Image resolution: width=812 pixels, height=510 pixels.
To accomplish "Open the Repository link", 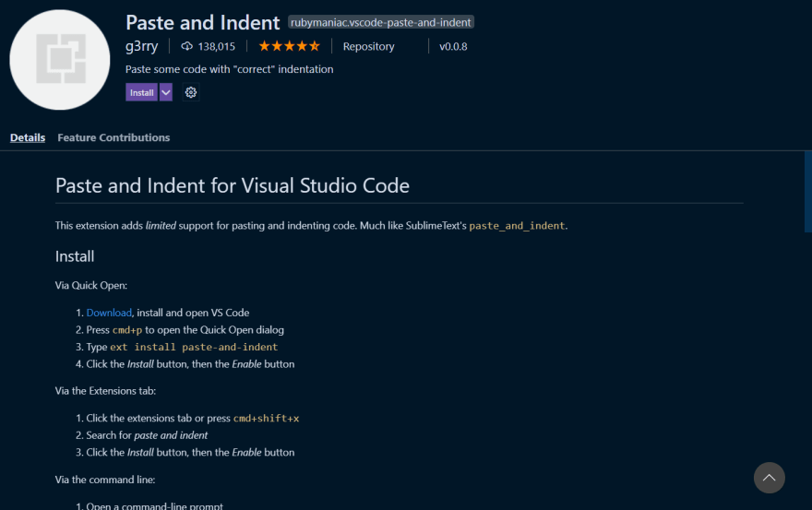I will click(368, 47).
